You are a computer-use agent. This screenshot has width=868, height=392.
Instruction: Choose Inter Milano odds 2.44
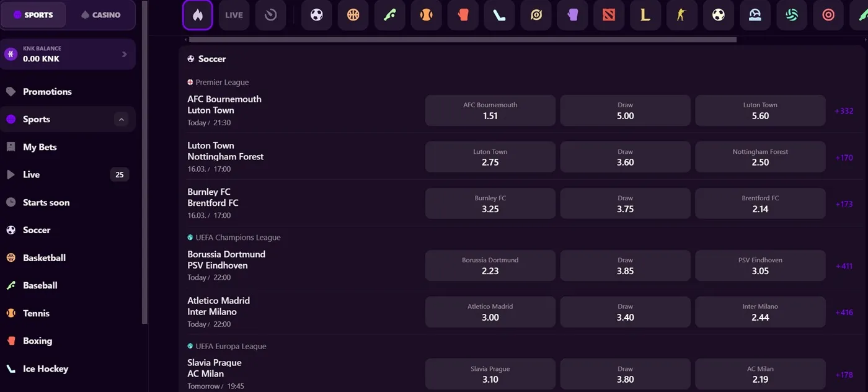pyautogui.click(x=760, y=312)
